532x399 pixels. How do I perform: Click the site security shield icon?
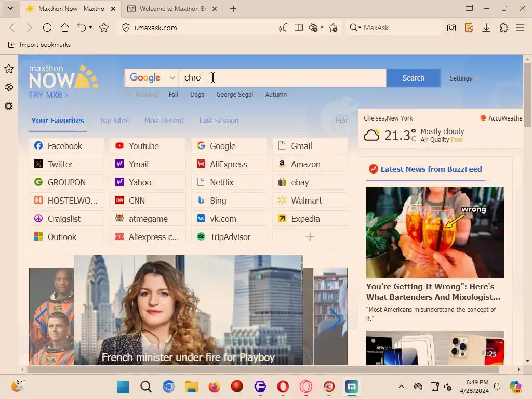[x=126, y=28]
